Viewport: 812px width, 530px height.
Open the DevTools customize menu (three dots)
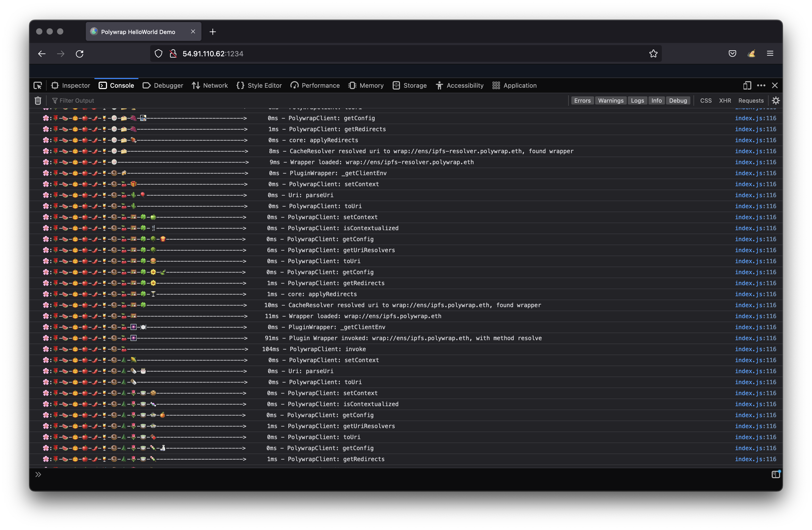coord(761,85)
